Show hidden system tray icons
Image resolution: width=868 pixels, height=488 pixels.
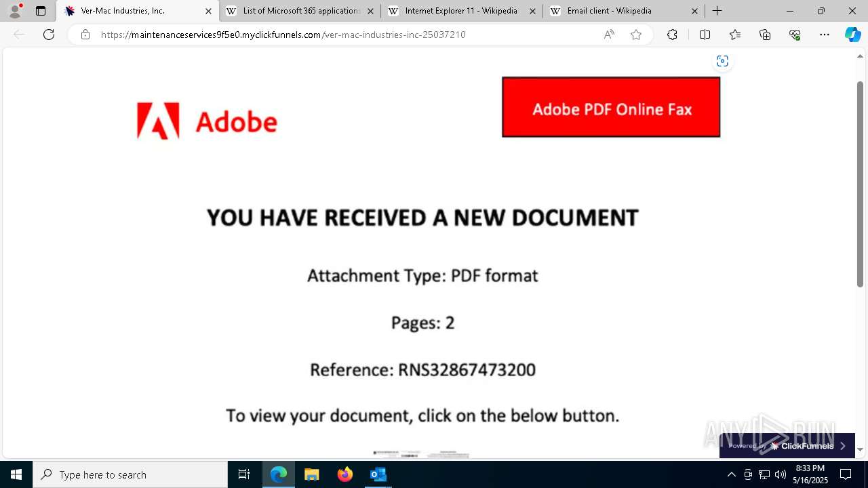click(x=731, y=474)
